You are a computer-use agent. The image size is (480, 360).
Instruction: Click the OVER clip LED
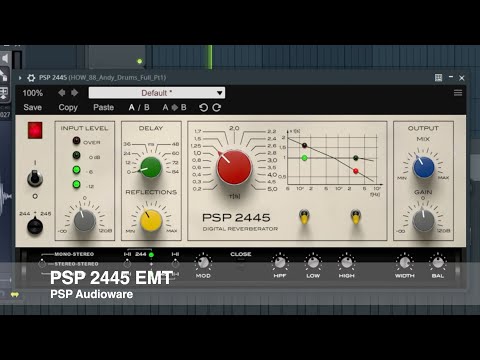click(76, 141)
